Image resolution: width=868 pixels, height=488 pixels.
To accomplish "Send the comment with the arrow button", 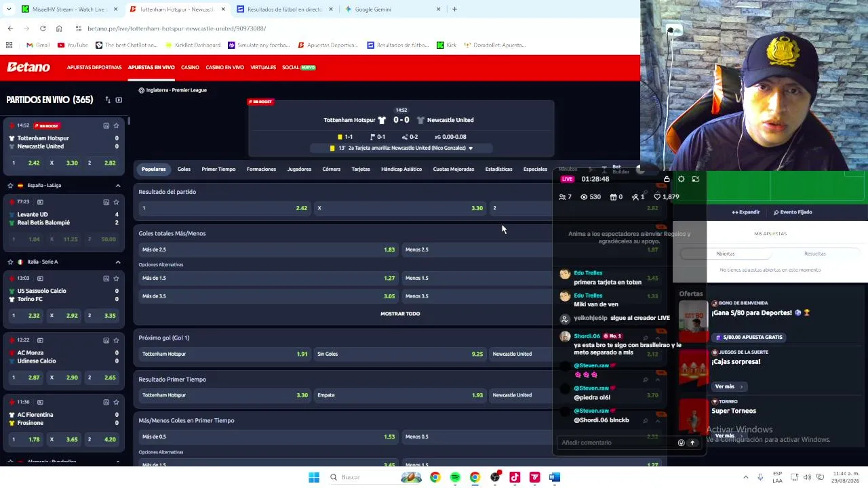I will coord(692,443).
